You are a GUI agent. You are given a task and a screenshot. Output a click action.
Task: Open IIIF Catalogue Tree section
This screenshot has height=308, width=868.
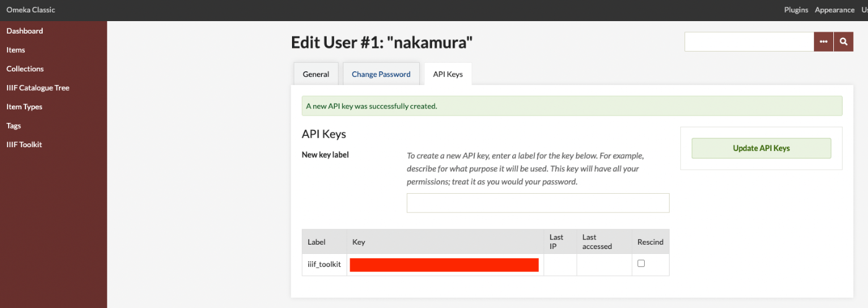(x=38, y=88)
